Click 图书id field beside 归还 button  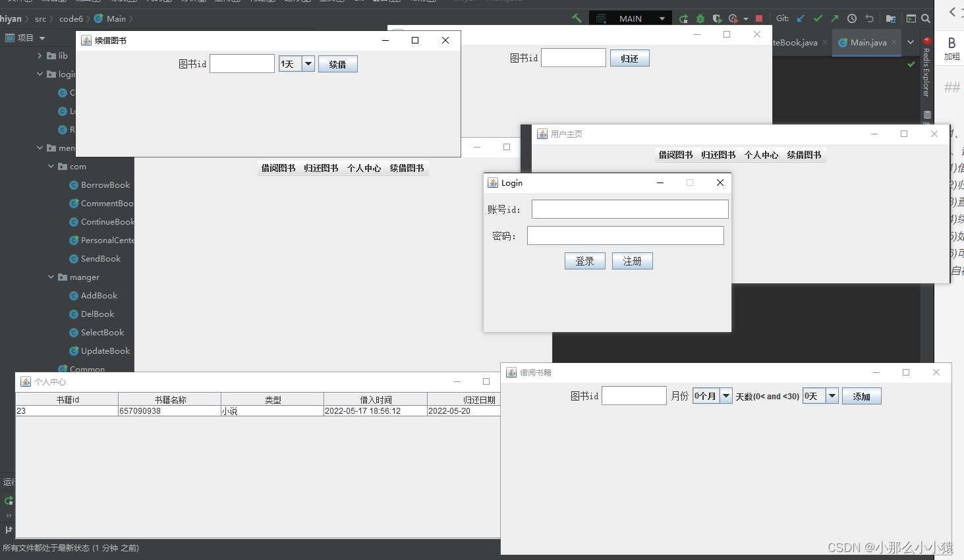click(573, 57)
